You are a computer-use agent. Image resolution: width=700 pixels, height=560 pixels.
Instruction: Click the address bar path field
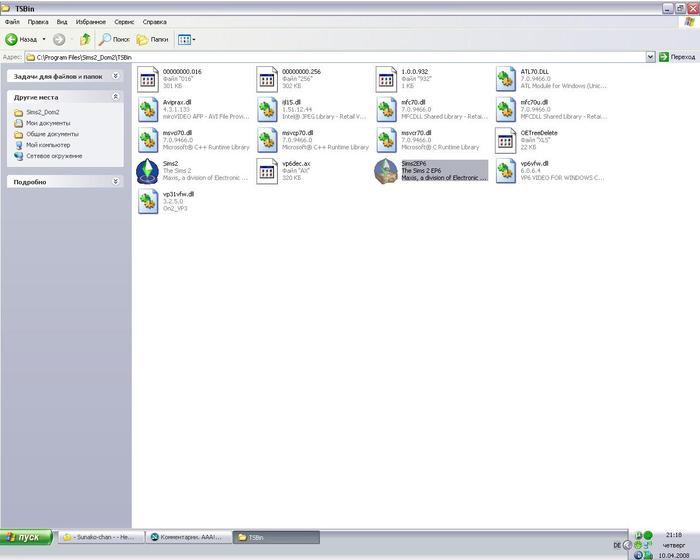(x=335, y=57)
